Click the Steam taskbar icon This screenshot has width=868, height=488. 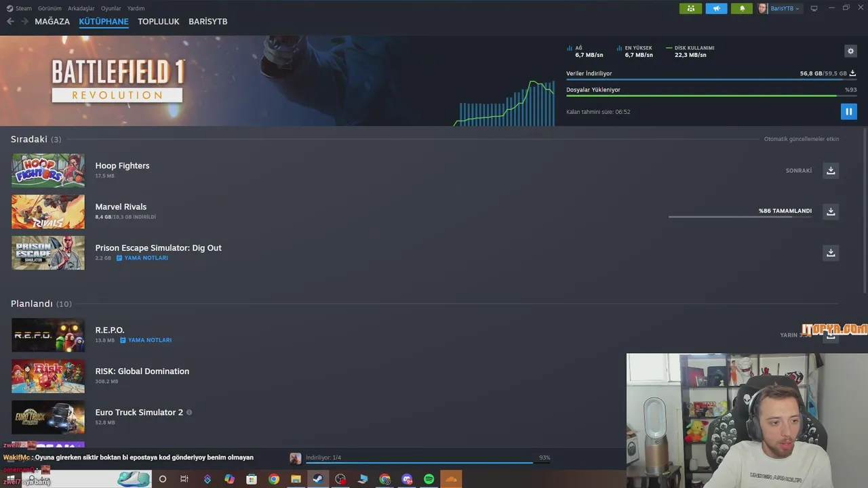tap(317, 479)
